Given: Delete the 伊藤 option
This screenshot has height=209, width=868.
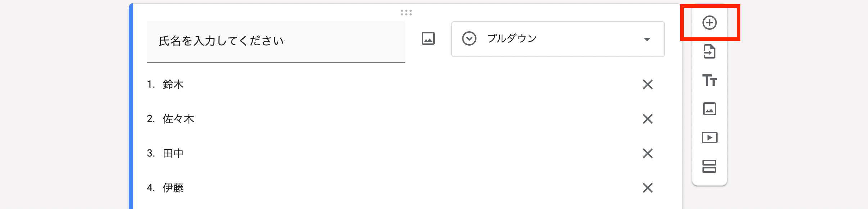Looking at the screenshot, I should tap(647, 188).
